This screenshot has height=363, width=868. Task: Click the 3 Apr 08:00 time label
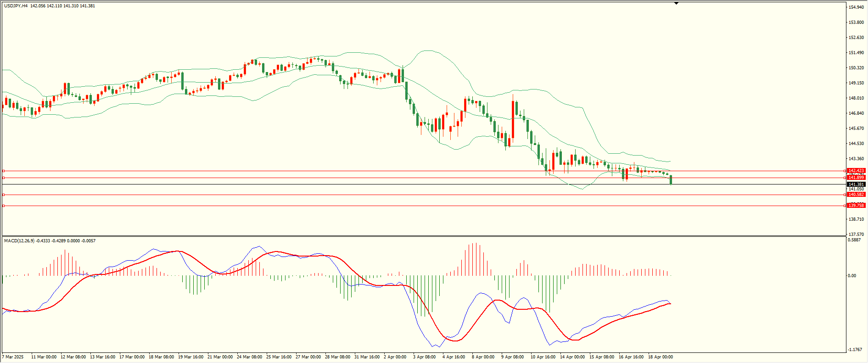424,357
